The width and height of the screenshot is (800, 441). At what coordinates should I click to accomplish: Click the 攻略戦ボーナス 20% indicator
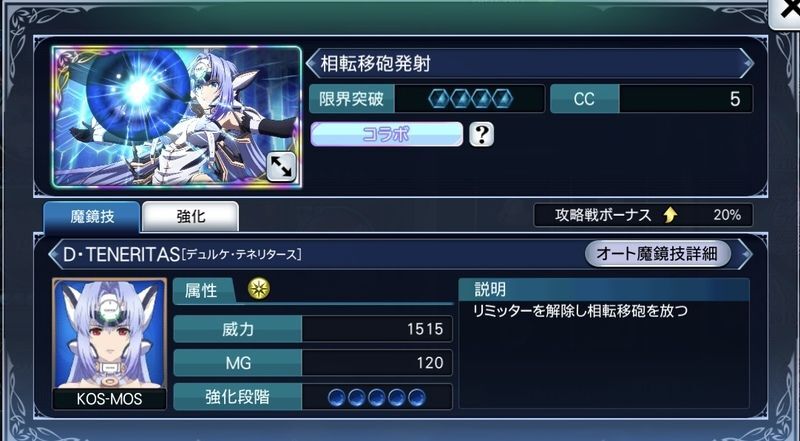(x=643, y=215)
